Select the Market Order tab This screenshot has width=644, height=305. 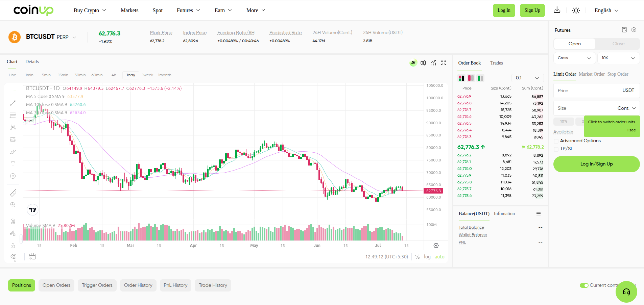point(592,74)
